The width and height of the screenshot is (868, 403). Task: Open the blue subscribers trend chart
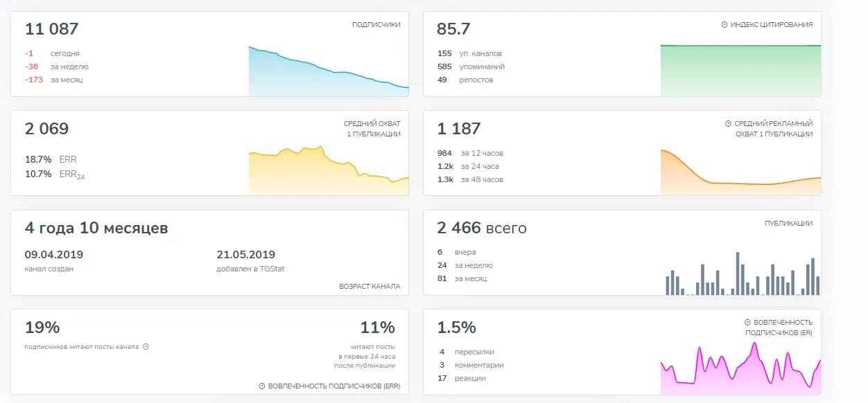point(329,71)
